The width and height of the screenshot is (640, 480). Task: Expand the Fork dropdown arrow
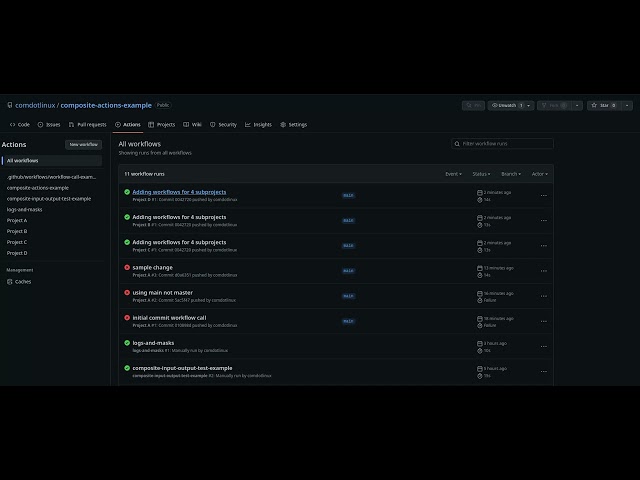577,105
